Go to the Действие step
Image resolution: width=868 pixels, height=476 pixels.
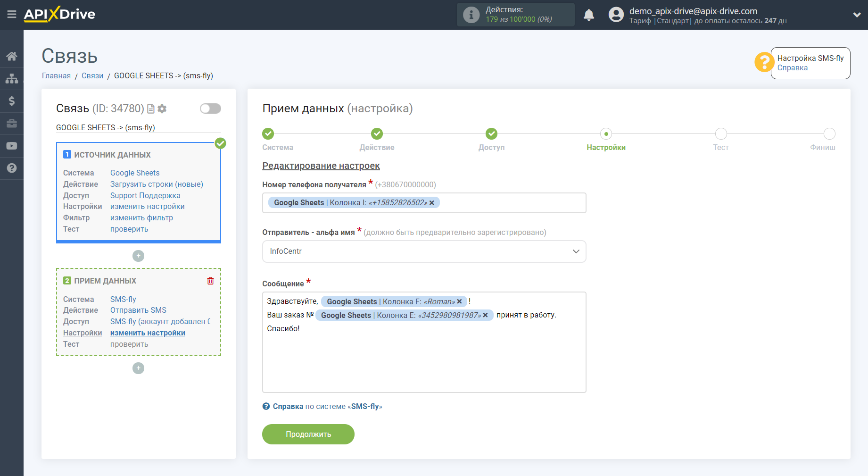click(x=377, y=134)
